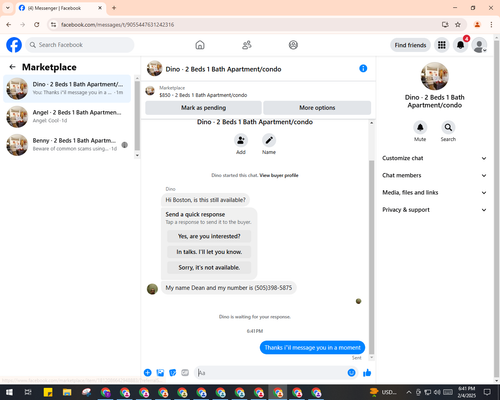
Task: Go to Home feed icon
Action: tap(200, 45)
